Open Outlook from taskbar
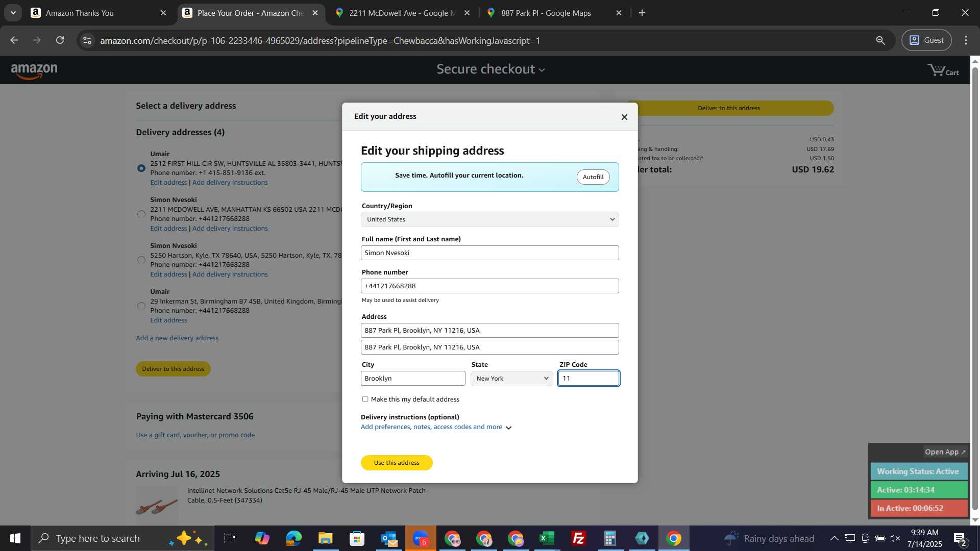 point(389,538)
